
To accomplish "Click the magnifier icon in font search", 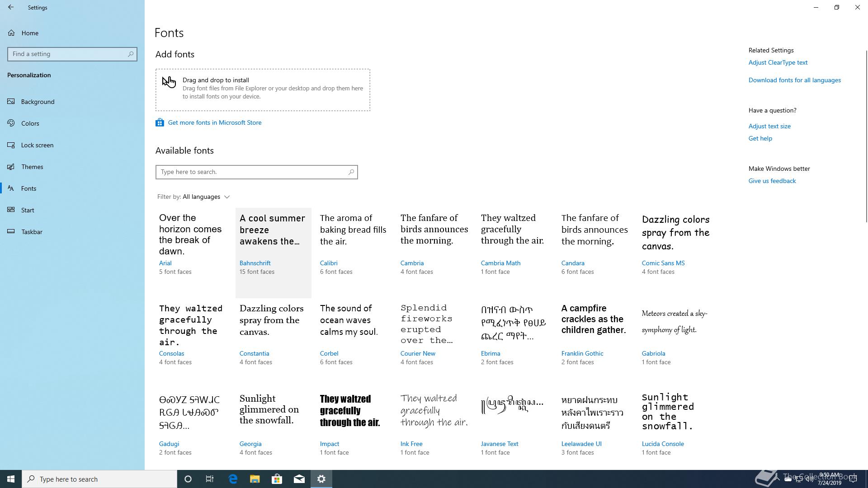I will click(x=351, y=172).
